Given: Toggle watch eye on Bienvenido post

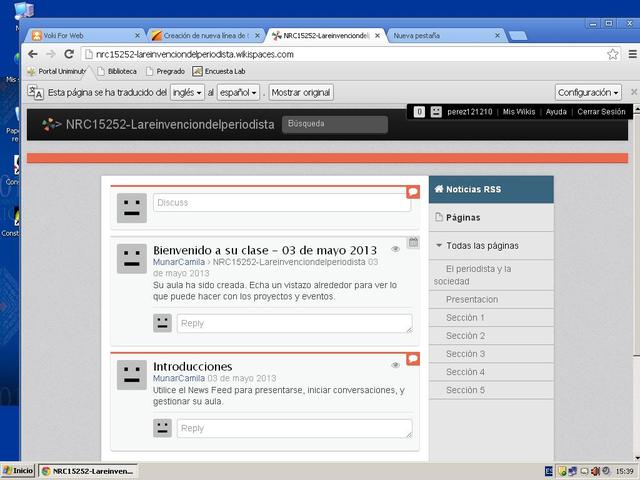Looking at the screenshot, I should click(x=395, y=249).
